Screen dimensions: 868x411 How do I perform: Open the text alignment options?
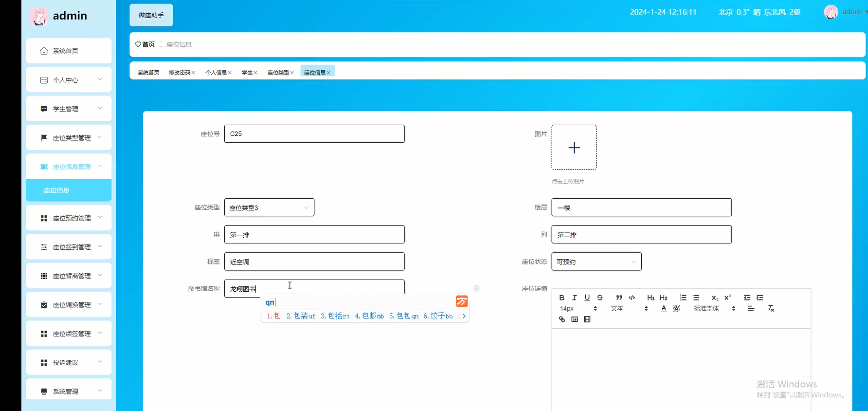[751, 308]
